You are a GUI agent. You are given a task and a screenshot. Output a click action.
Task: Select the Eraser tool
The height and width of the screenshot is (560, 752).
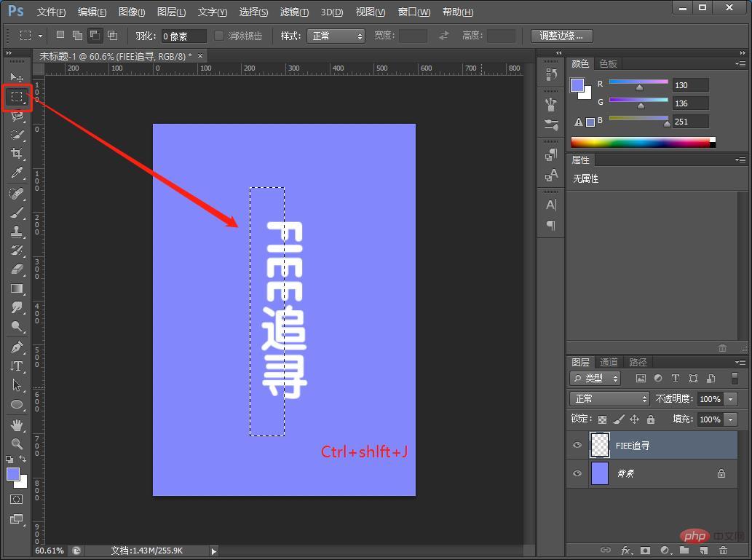[x=17, y=269]
